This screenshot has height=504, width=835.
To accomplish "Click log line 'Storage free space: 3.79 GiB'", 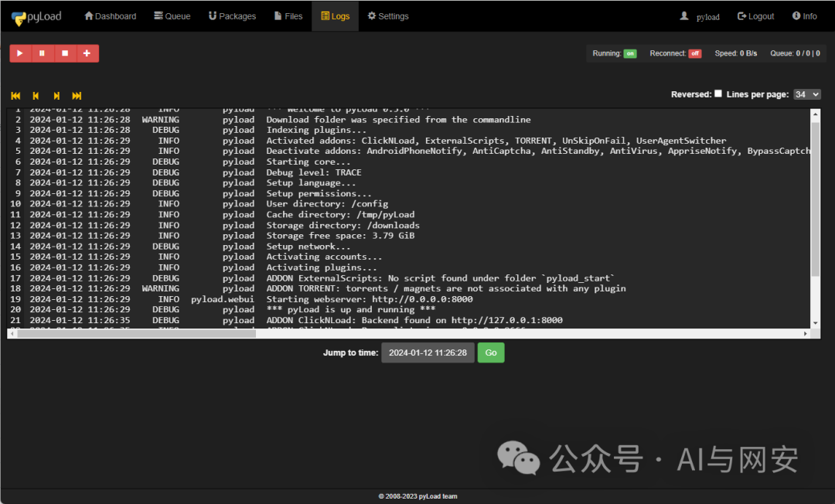I will click(340, 236).
